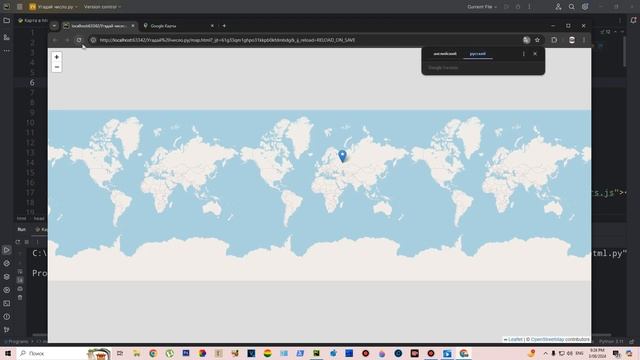This screenshot has width=640, height=360.
Task: Open the Run tool window icon
Action: [7, 250]
